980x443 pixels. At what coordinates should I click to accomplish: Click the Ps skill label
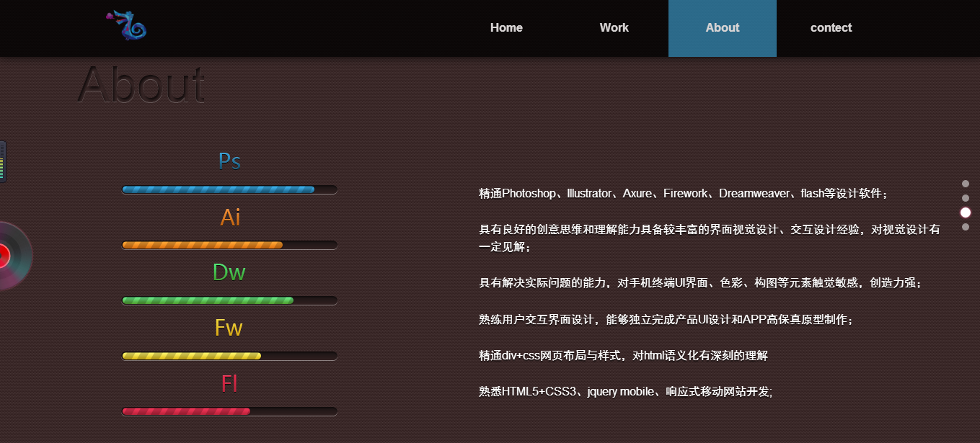pos(229,161)
